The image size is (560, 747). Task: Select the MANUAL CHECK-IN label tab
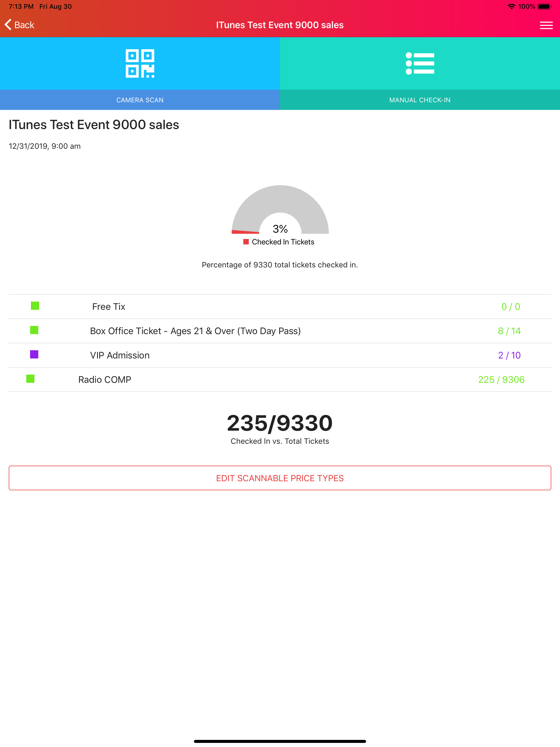[420, 100]
